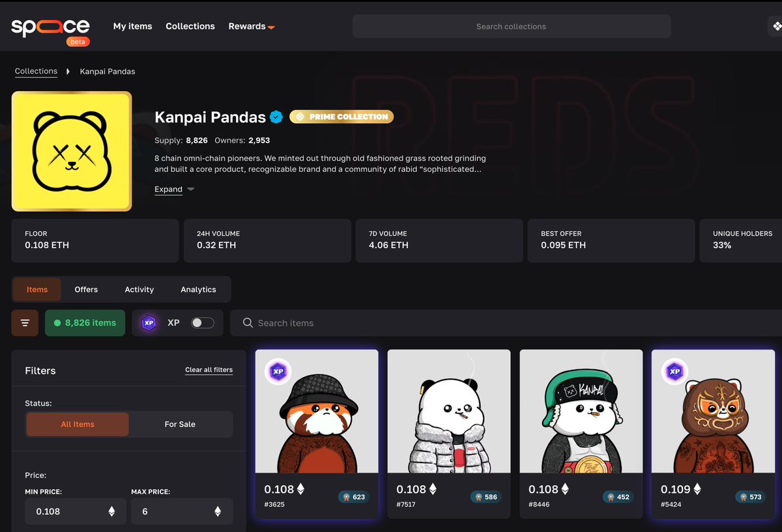Viewport: 782px width, 532px height.
Task: Click the ETH icon in Max Price field
Action: tap(218, 511)
